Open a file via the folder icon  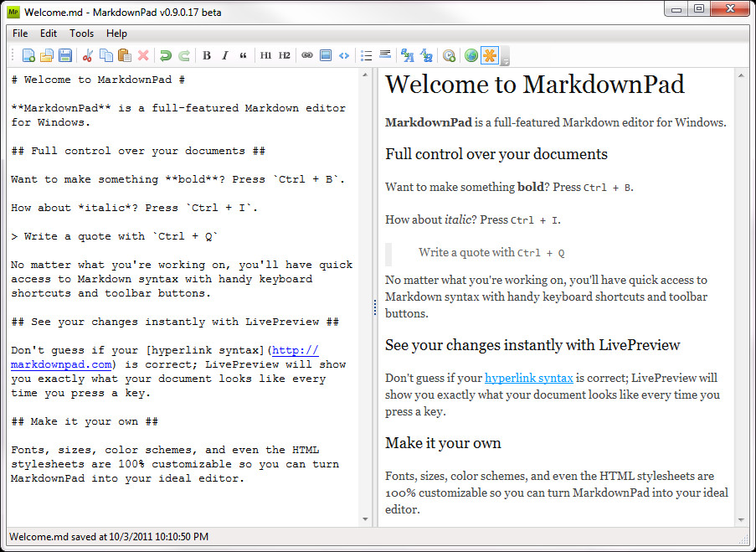47,55
